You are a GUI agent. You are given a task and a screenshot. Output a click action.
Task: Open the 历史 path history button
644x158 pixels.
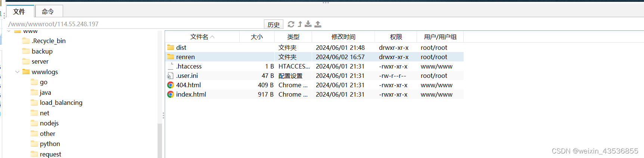click(274, 24)
